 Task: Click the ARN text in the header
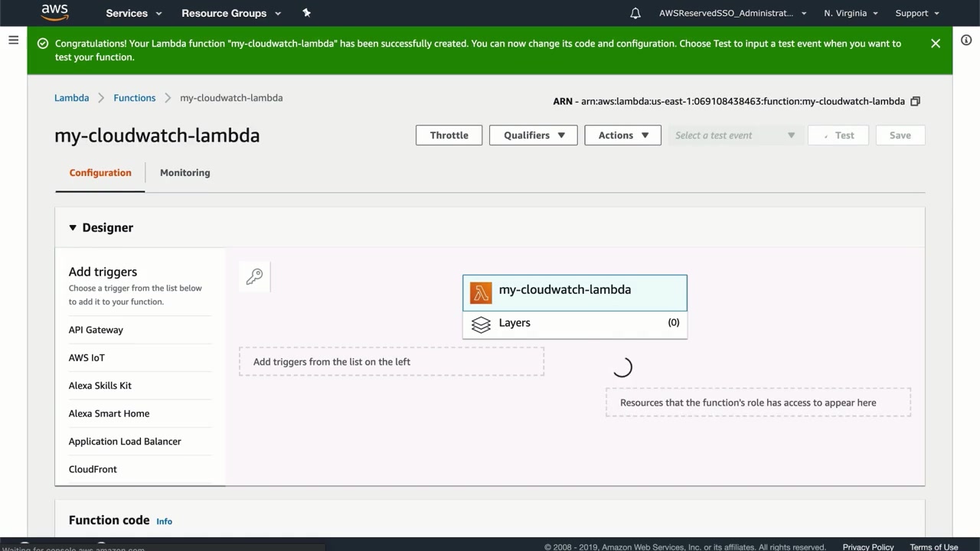[729, 101]
